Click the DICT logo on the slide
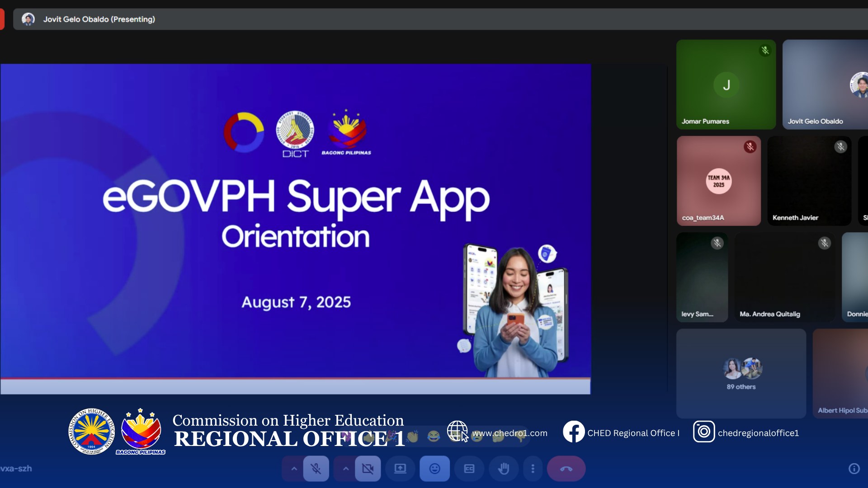868x488 pixels. [x=295, y=134]
